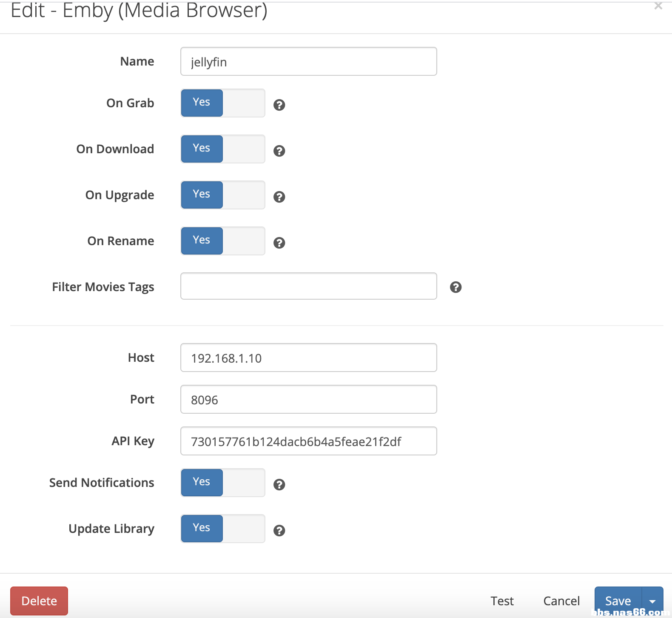The width and height of the screenshot is (672, 618).
Task: Show help for Update Library option
Action: point(279,530)
